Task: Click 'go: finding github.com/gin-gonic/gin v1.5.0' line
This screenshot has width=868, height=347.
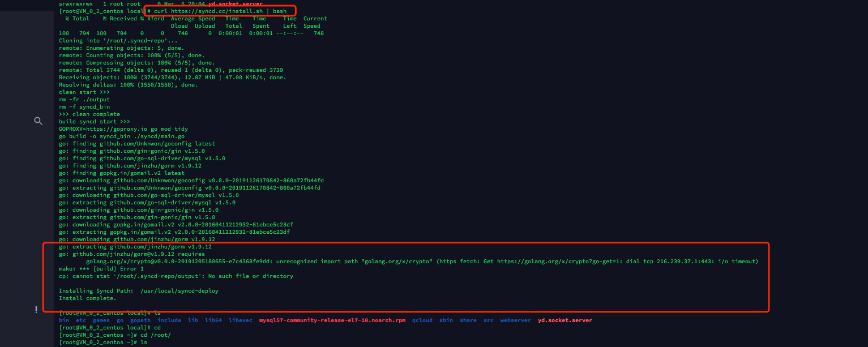Action: coord(132,151)
